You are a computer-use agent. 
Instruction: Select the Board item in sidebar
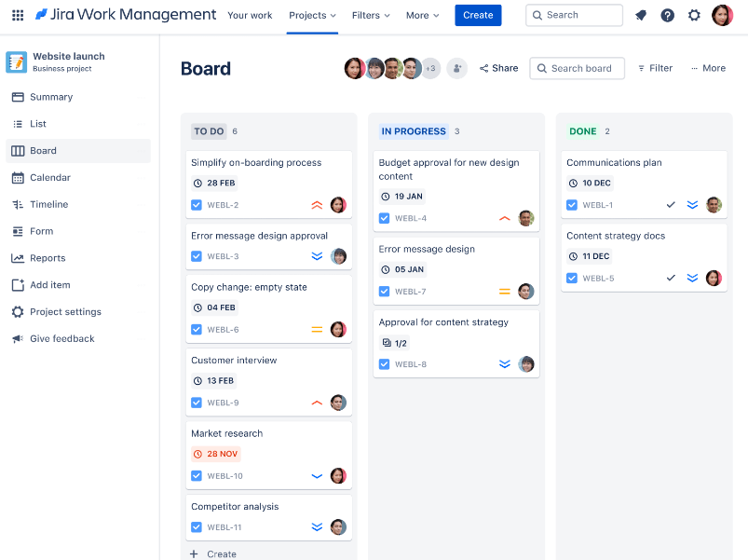click(x=78, y=151)
